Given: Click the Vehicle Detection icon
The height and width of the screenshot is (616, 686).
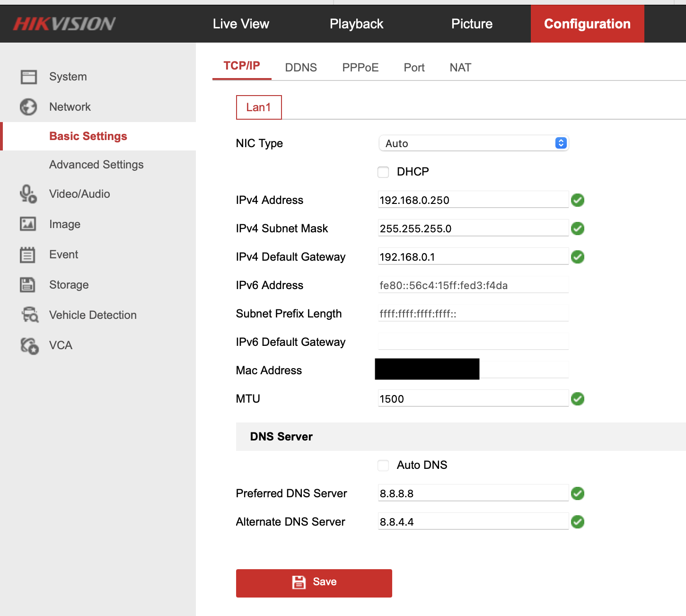Looking at the screenshot, I should point(30,315).
